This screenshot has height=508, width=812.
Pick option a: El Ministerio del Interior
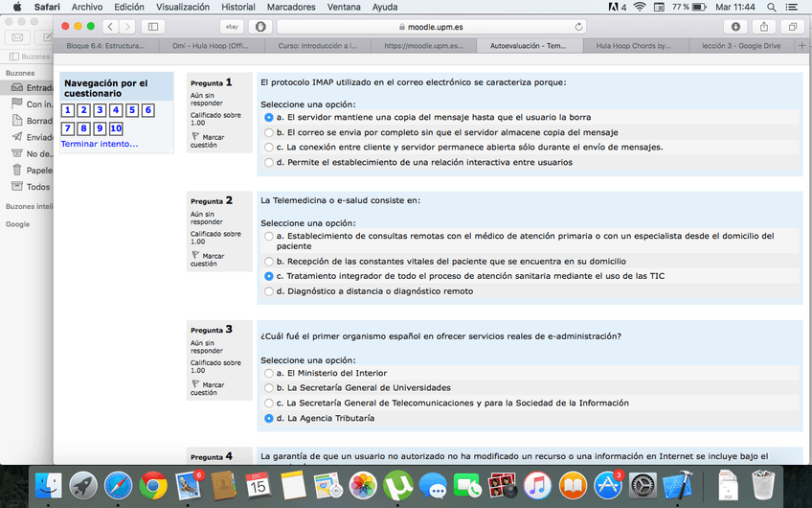coord(268,373)
